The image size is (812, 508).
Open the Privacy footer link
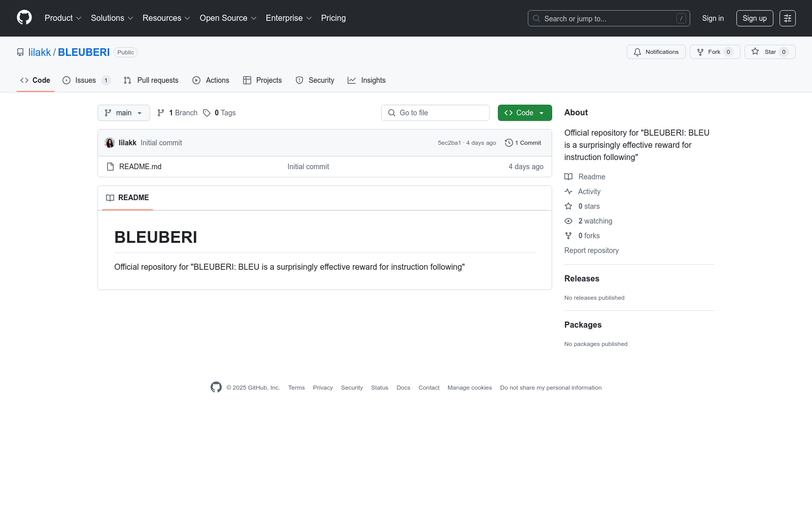323,388
